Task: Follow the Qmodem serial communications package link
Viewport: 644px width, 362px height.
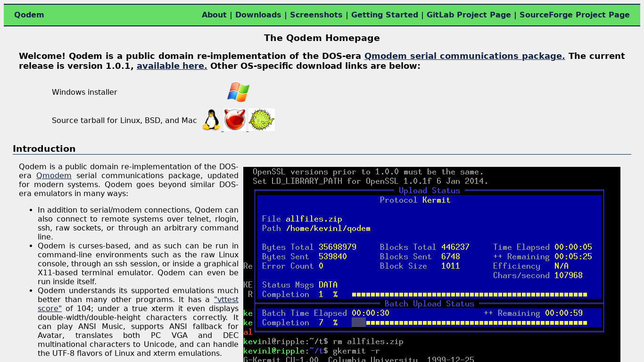Action: (x=464, y=56)
